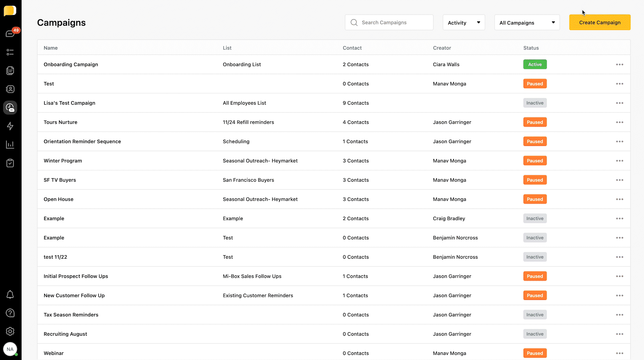
Task: Open the help question mark icon
Action: pyautogui.click(x=10, y=313)
